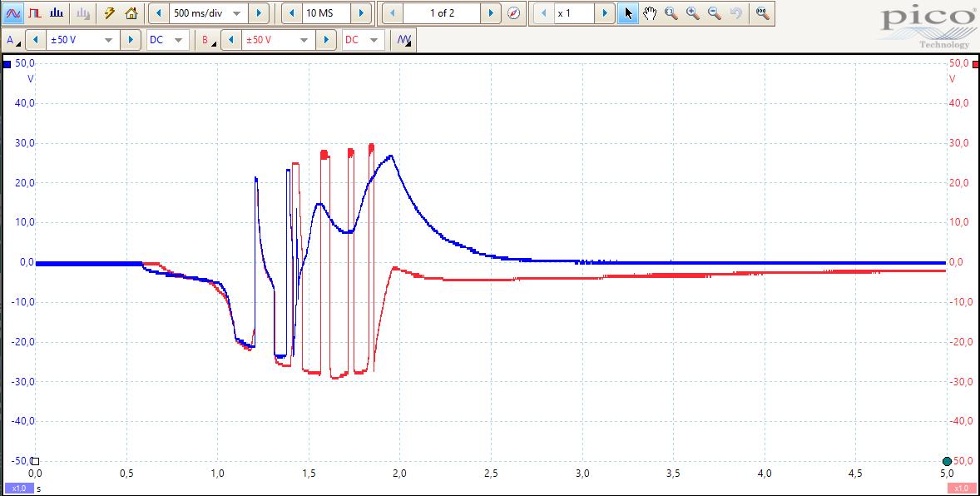The image size is (980, 496).
Task: Decrease horizontal zoom factor x 1
Action: pos(544,12)
